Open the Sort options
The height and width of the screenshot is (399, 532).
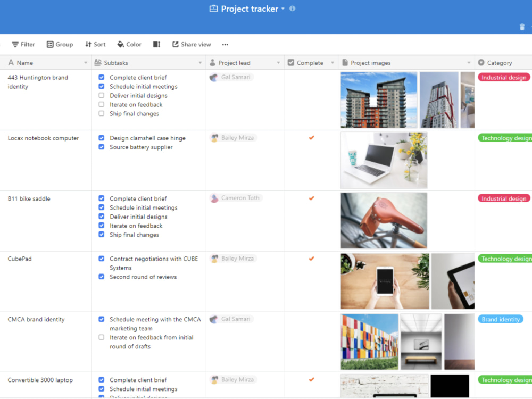tap(95, 44)
